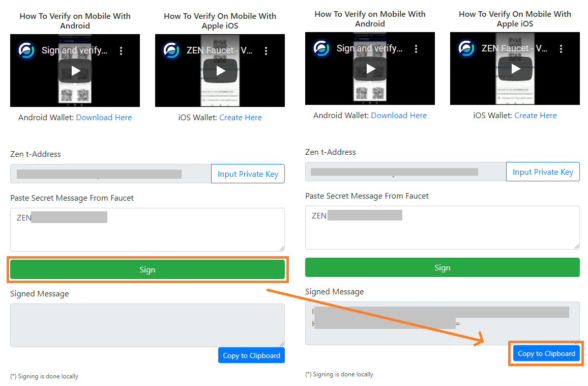Viewport: 588px width, 386px height.
Task: Click left panel's Copy to Clipboard button
Action: (x=252, y=355)
